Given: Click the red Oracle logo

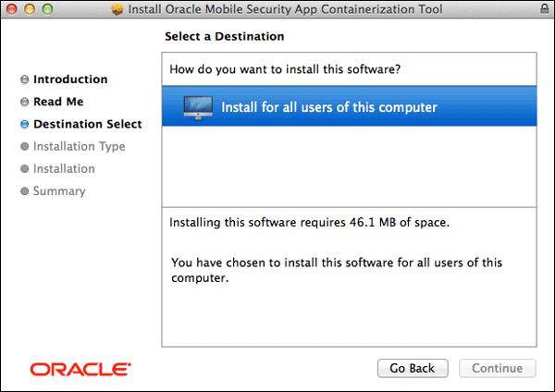Looking at the screenshot, I should [80, 368].
